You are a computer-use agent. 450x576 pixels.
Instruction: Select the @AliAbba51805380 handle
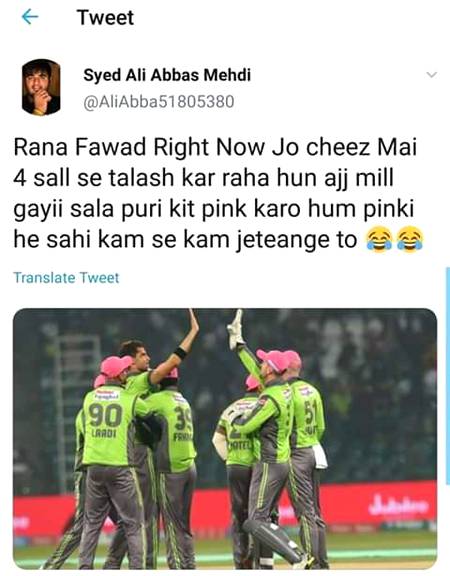point(159,102)
